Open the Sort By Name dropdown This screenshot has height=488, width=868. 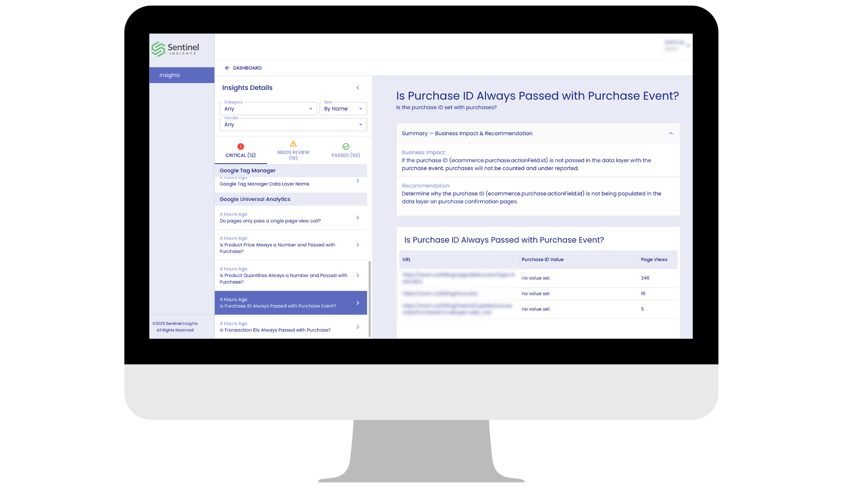click(x=344, y=108)
